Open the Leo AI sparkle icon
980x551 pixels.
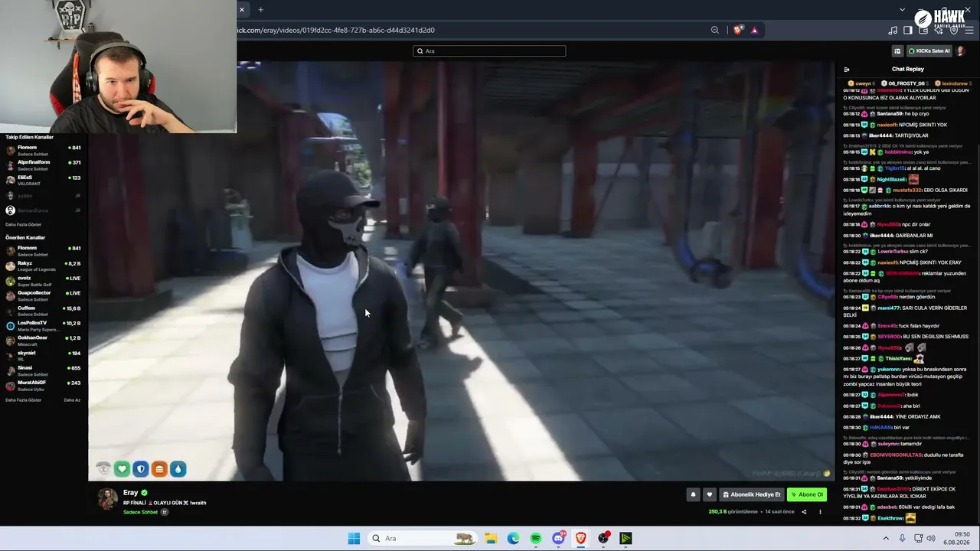coord(939,30)
